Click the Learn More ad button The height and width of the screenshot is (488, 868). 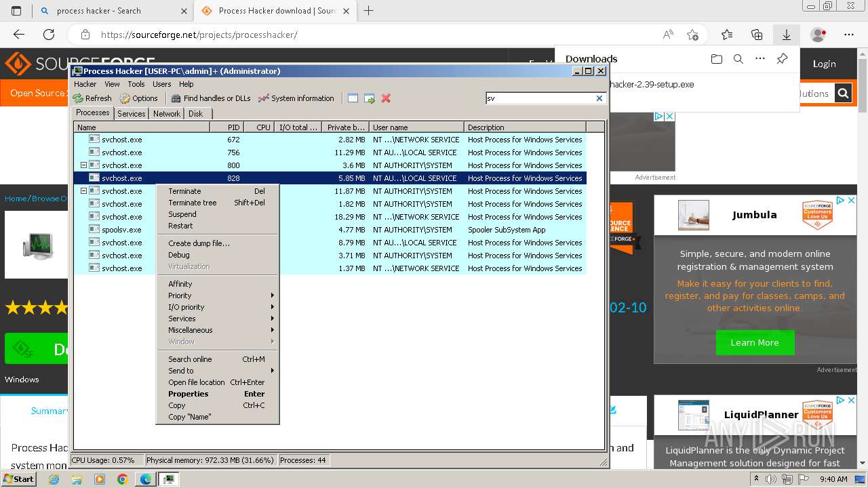click(x=754, y=342)
